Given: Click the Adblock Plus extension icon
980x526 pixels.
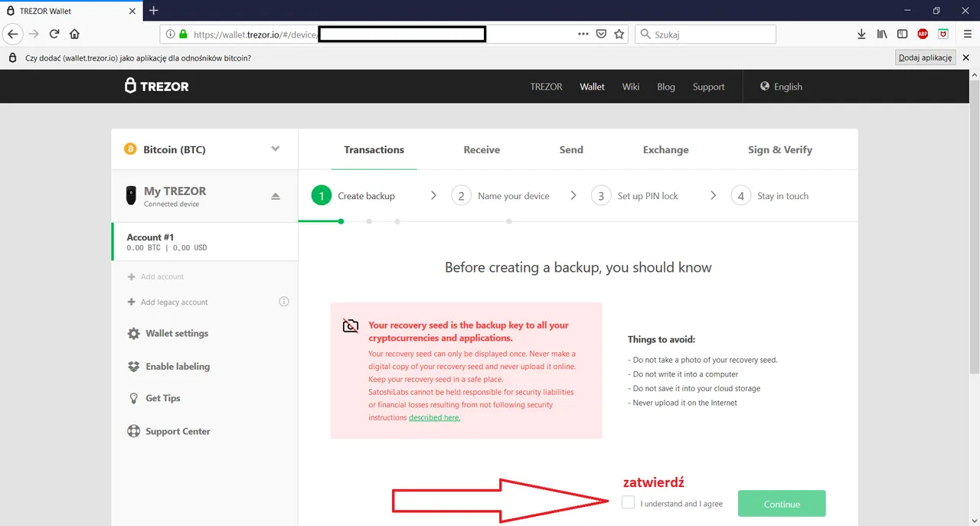Looking at the screenshot, I should (923, 34).
